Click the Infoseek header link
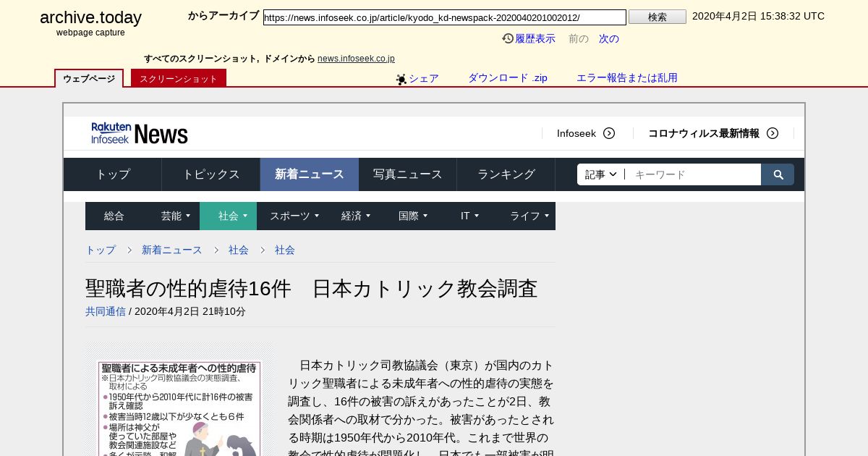Screen dimensions: 868x456 pyautogui.click(x=576, y=133)
